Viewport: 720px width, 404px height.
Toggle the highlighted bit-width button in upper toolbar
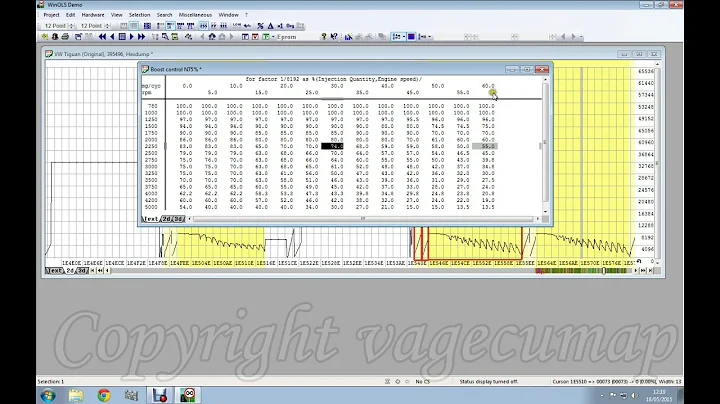click(x=170, y=26)
